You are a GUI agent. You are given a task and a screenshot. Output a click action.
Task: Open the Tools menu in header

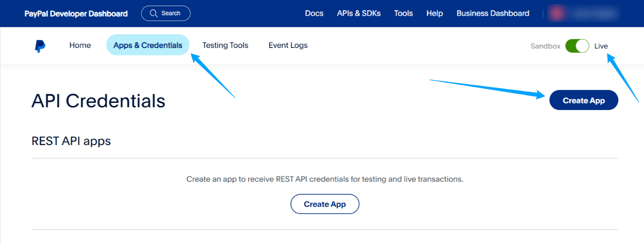403,13
